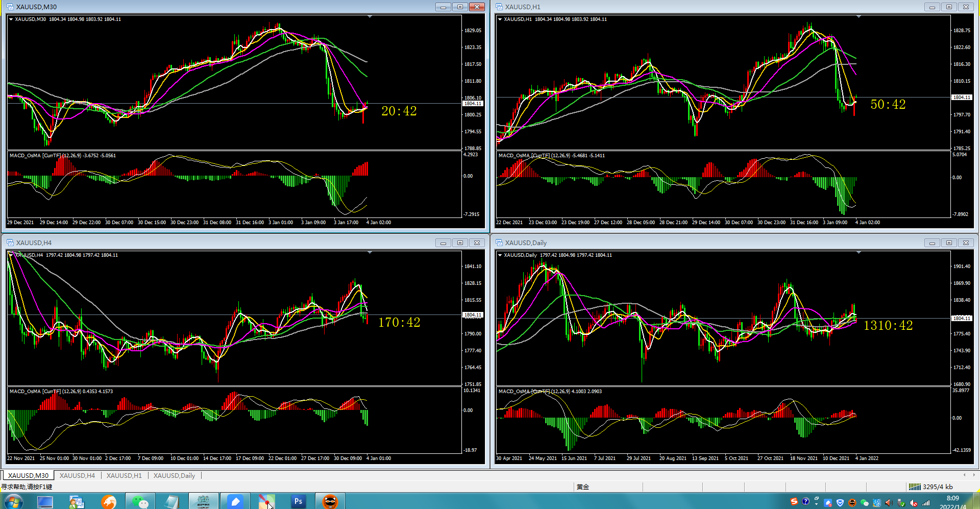The width and height of the screenshot is (980, 509).
Task: Click the 1804.11 price label on M30 chart
Action: (x=473, y=104)
